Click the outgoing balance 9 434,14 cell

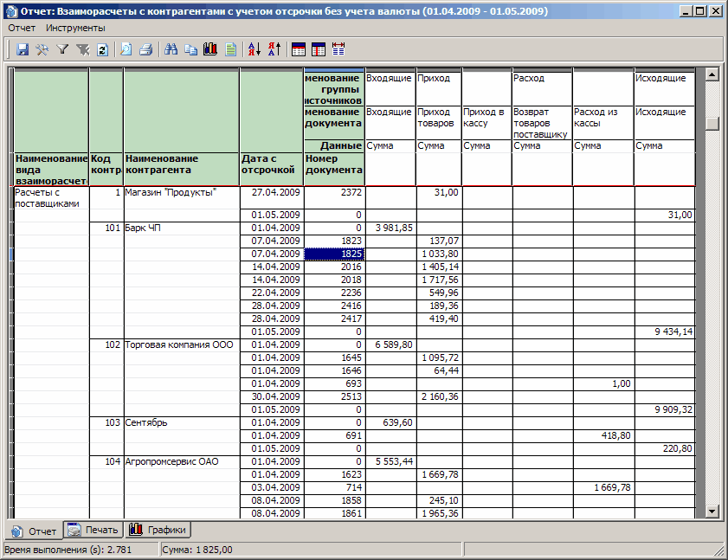tap(665, 332)
